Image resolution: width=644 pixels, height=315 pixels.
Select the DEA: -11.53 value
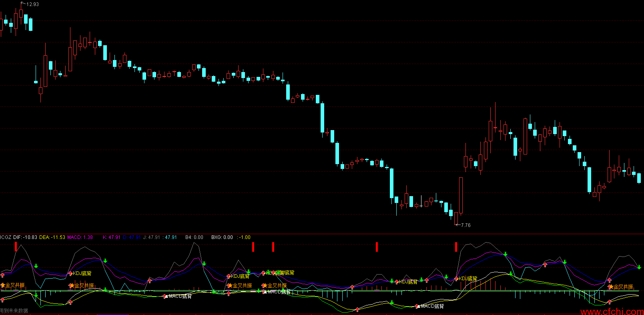[x=52, y=237]
